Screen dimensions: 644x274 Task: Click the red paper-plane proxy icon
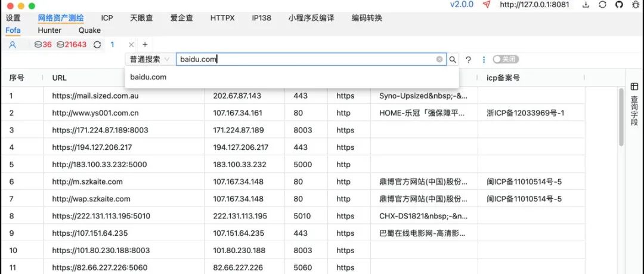pyautogui.click(x=487, y=5)
